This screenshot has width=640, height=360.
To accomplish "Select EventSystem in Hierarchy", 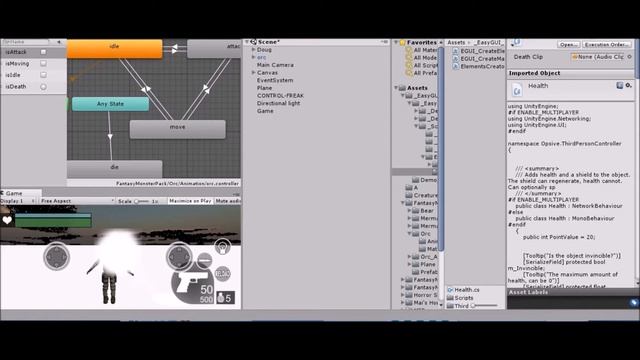I will click(275, 80).
